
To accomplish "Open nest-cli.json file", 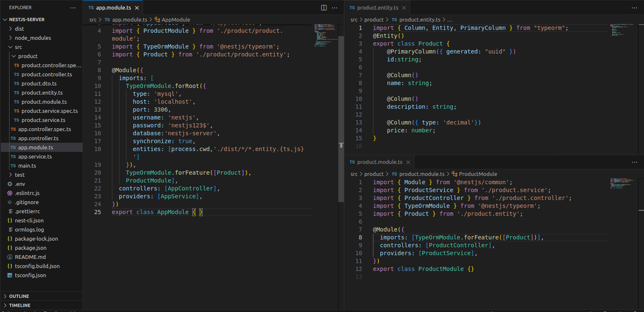I will (41, 220).
